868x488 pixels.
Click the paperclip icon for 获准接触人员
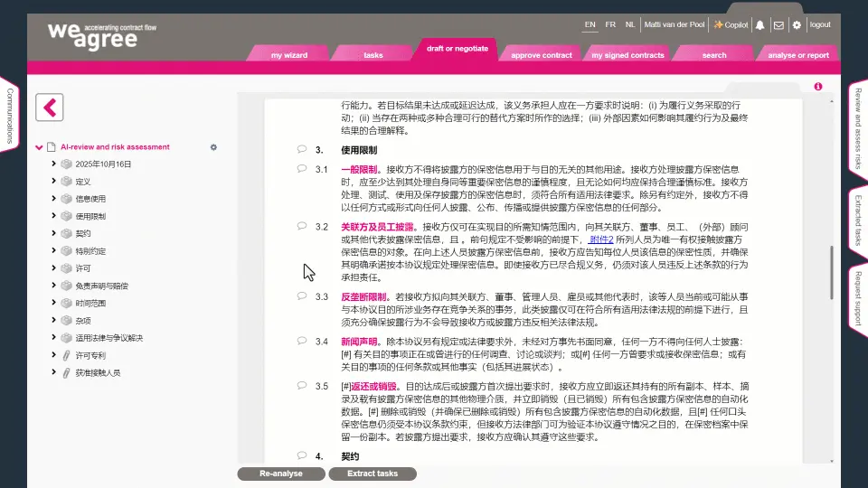pos(66,373)
